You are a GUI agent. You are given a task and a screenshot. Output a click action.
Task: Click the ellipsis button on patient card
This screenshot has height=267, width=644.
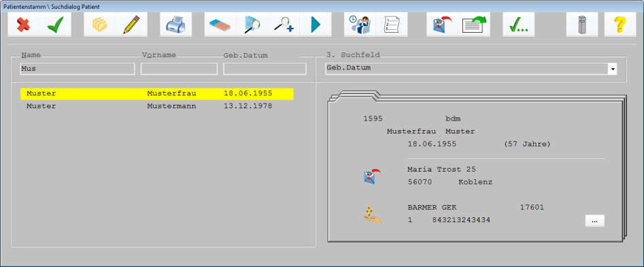(x=595, y=221)
